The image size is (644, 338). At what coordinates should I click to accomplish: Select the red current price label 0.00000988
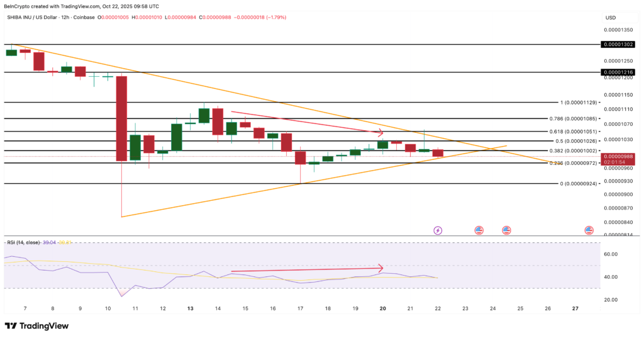[x=619, y=156]
